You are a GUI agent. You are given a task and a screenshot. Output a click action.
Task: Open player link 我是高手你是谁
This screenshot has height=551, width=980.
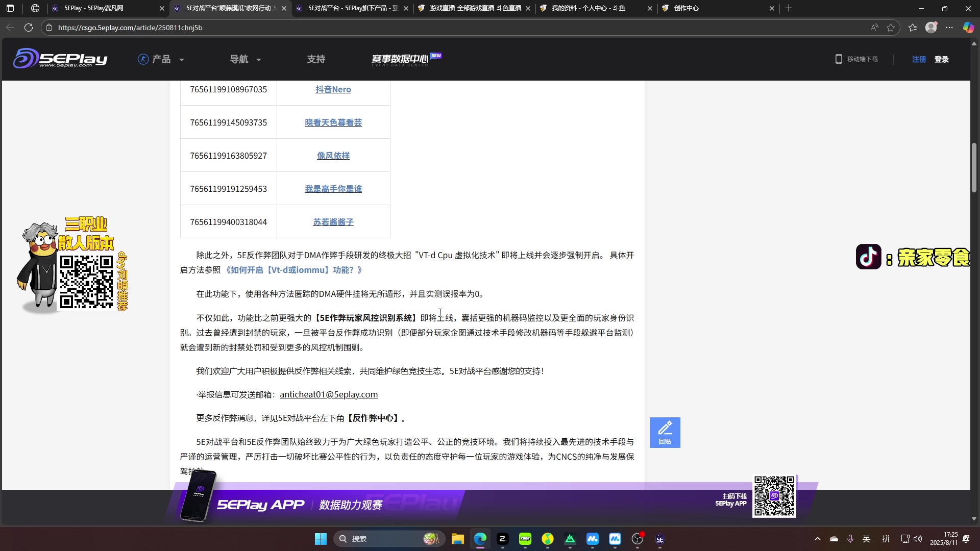point(333,189)
